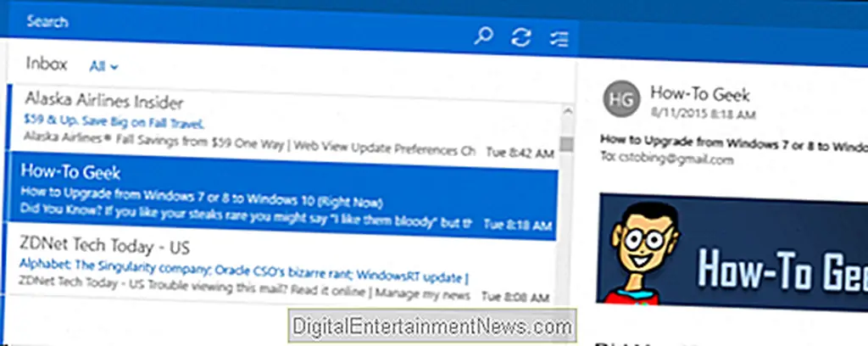Click subject "$59 & Up. Save Big on Fall Travel"
868x346 pixels.
pos(114,120)
